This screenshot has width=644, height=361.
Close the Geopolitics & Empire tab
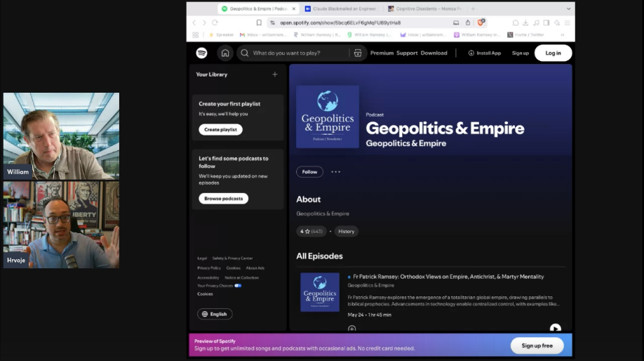294,8
